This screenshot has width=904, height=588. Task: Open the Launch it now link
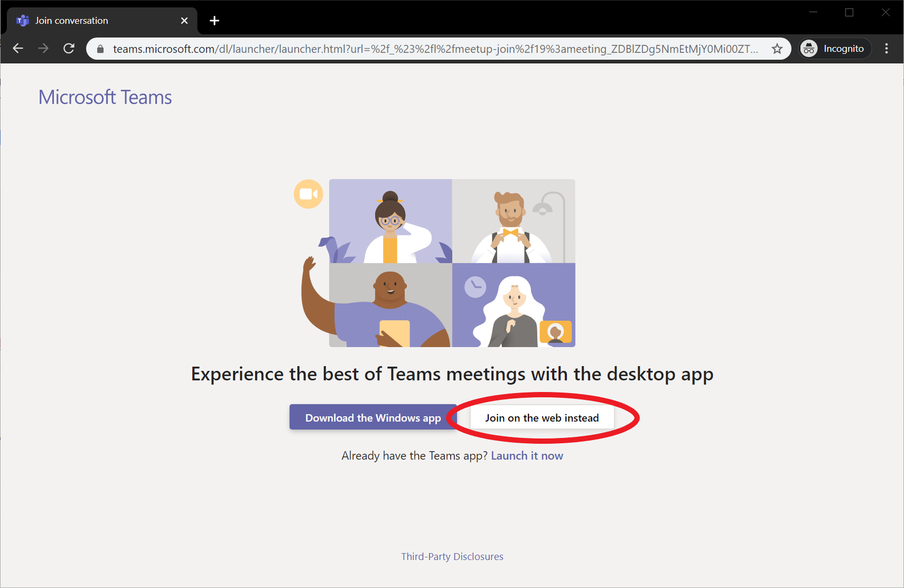527,455
